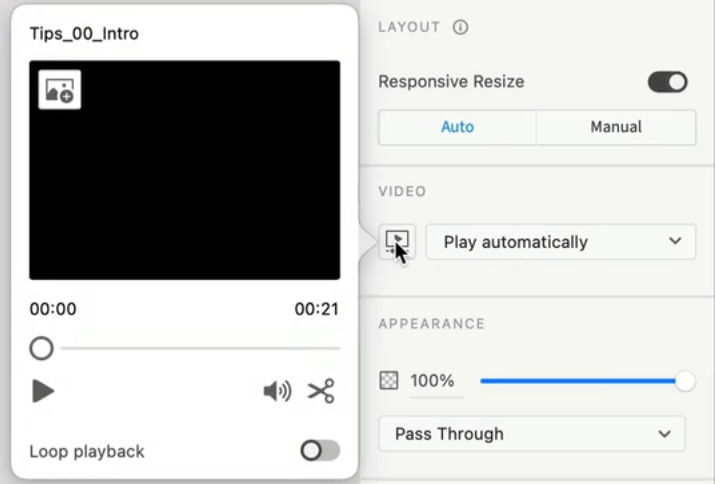Click the video timeline progress track
Viewport: 715px width, 484px height.
point(200,348)
